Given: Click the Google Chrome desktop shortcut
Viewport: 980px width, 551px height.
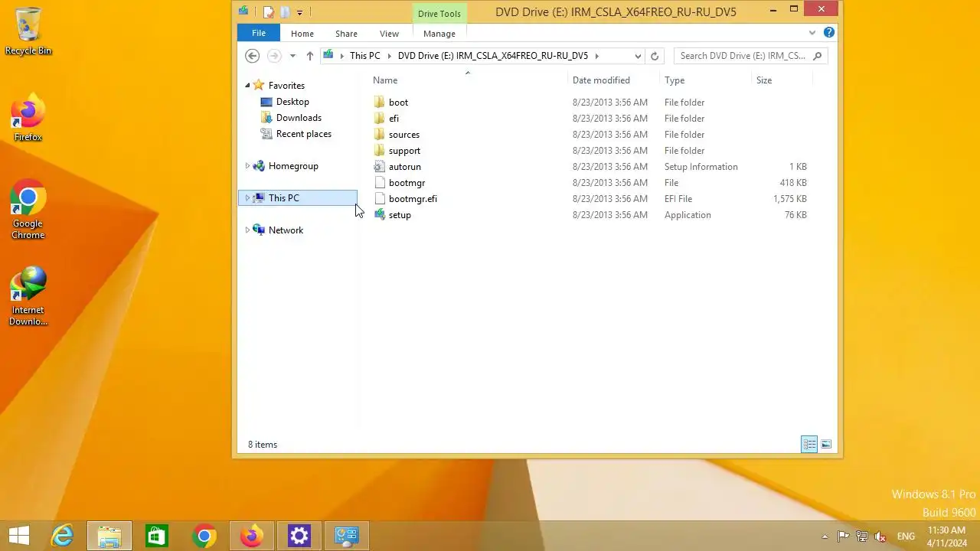Looking at the screenshot, I should tap(28, 210).
